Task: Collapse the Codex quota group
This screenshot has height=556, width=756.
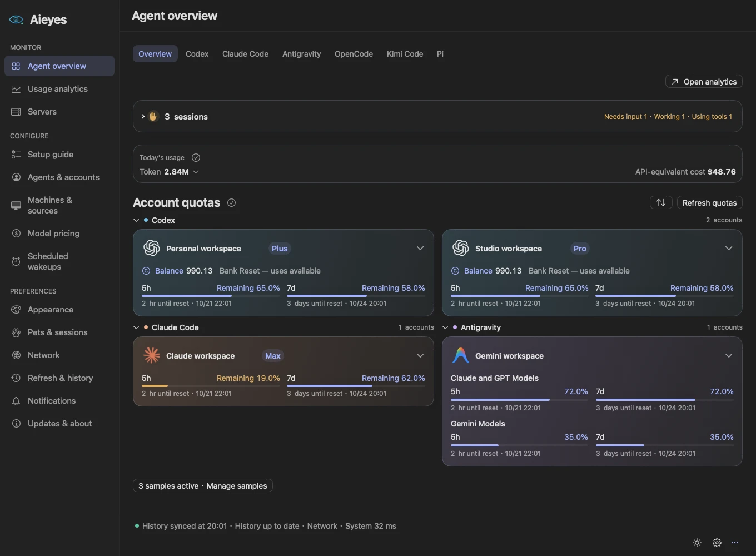Action: pos(136,220)
